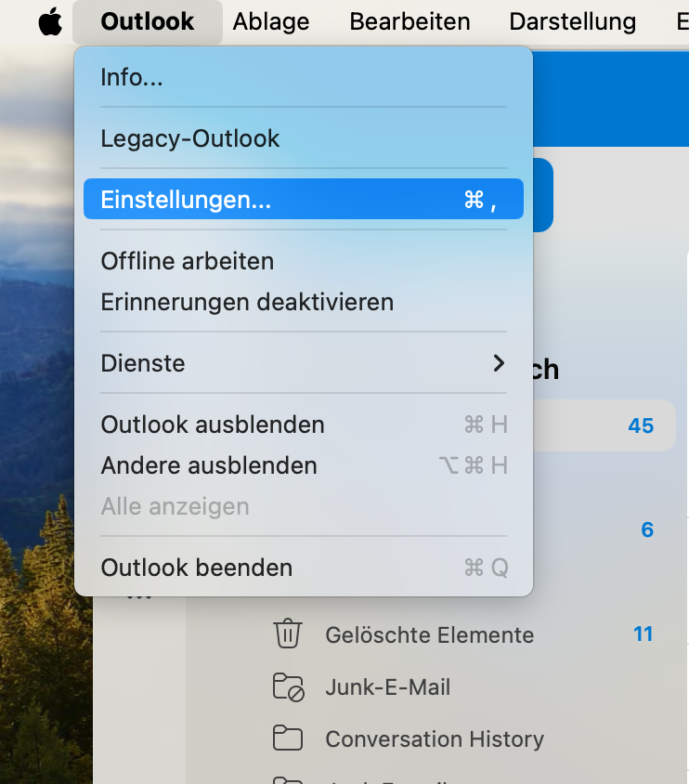Click the Conversation History folder icon
The image size is (689, 784).
tap(288, 739)
